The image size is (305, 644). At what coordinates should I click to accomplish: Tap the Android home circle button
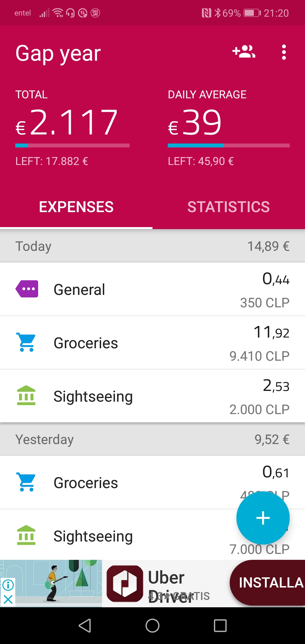coord(152,625)
